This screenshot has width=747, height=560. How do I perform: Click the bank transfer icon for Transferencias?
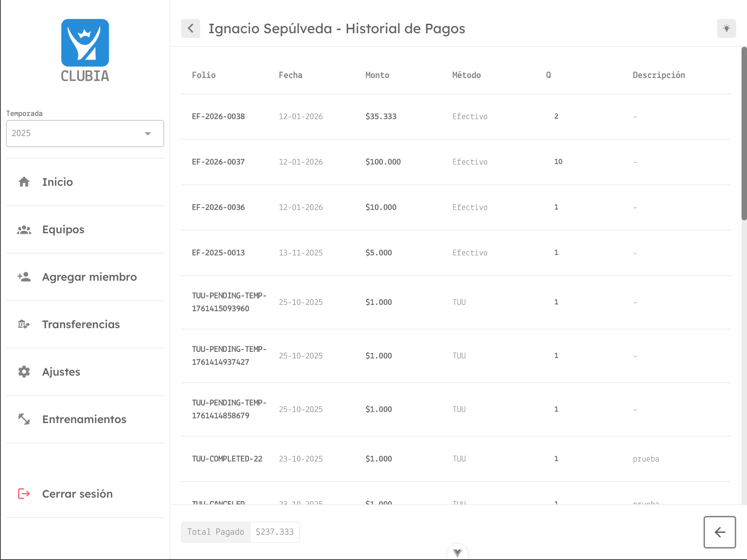(x=24, y=324)
